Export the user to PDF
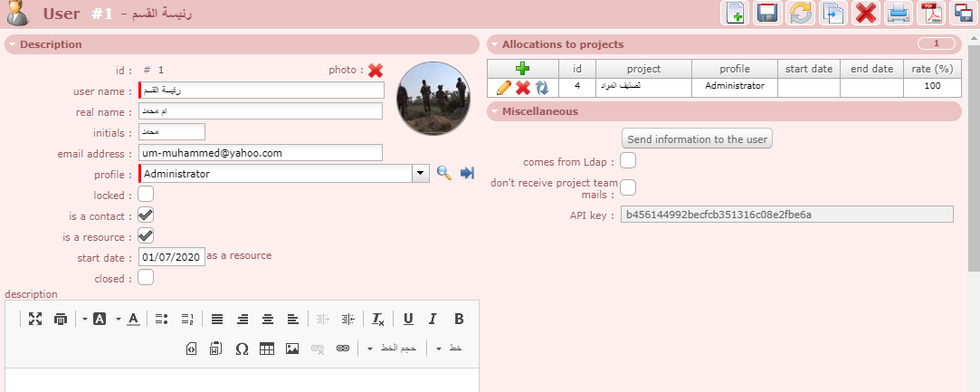Viewport: 980px width, 392px height. point(931,14)
